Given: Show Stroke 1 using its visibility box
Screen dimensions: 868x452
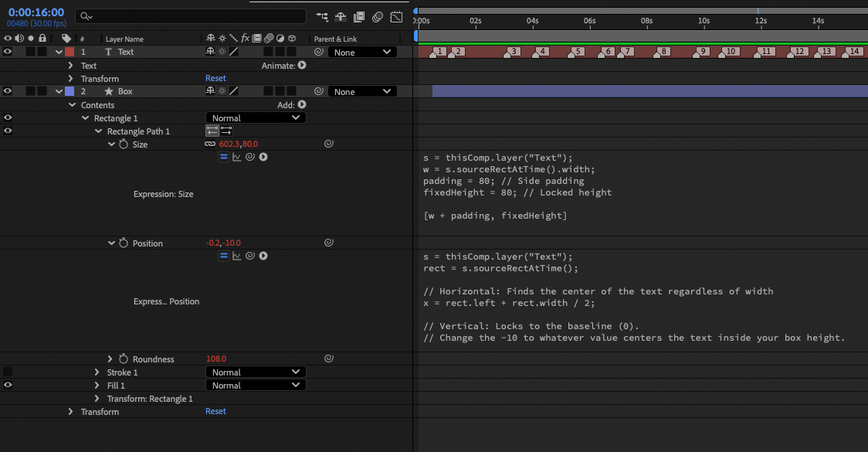Looking at the screenshot, I should tap(8, 372).
